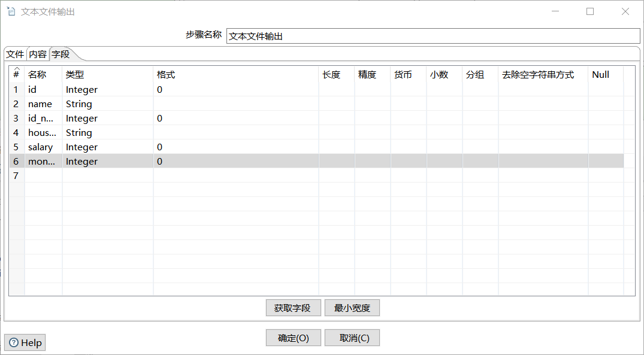The height and width of the screenshot is (355, 644).
Task: Click the Null column header
Action: pos(606,74)
